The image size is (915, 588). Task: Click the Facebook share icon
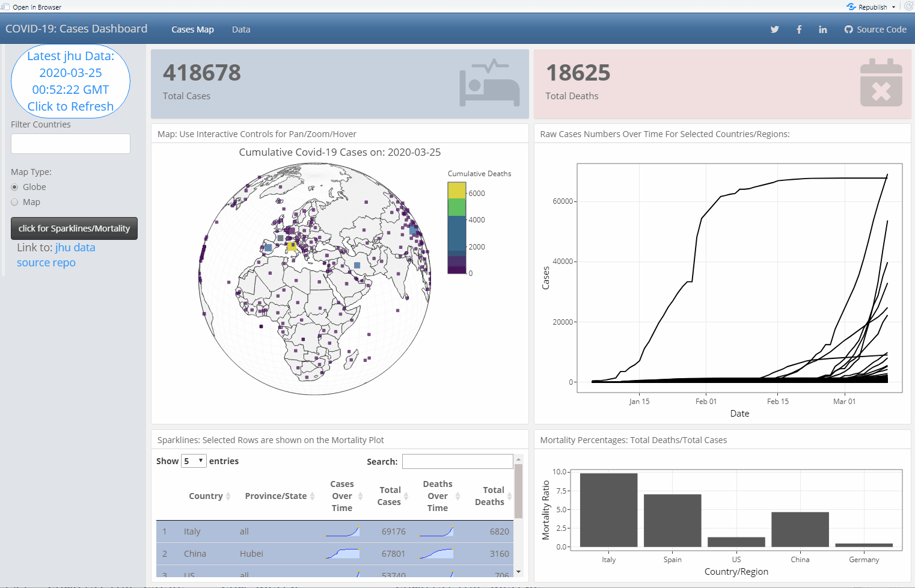tap(799, 29)
